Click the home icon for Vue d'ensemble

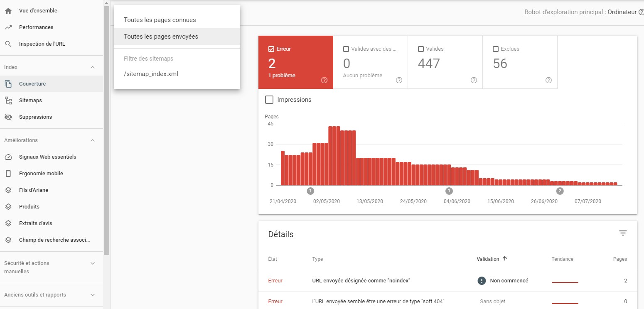pyautogui.click(x=8, y=11)
